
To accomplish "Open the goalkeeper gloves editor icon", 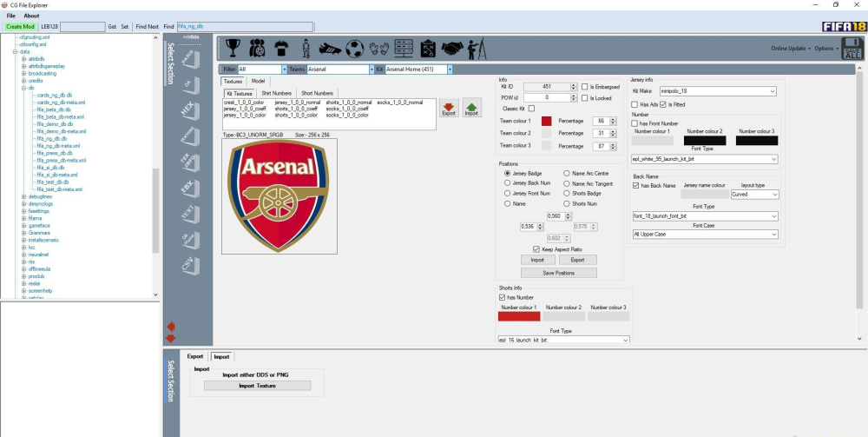I will pos(379,49).
